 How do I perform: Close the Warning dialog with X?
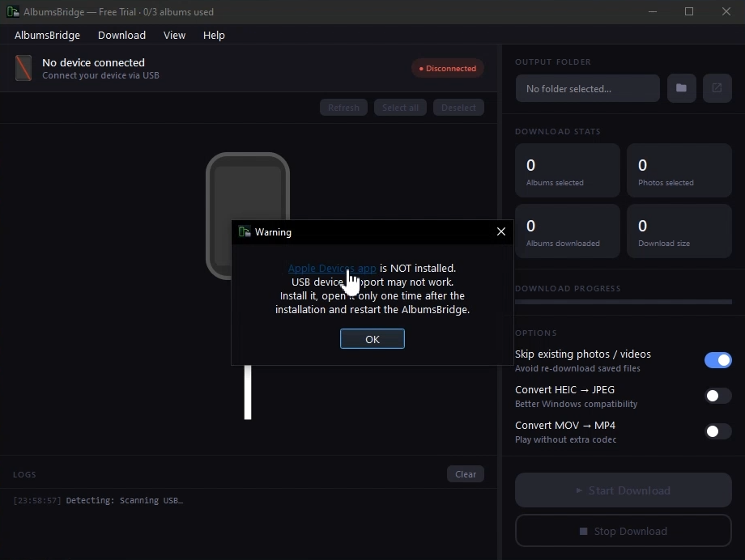click(x=500, y=231)
